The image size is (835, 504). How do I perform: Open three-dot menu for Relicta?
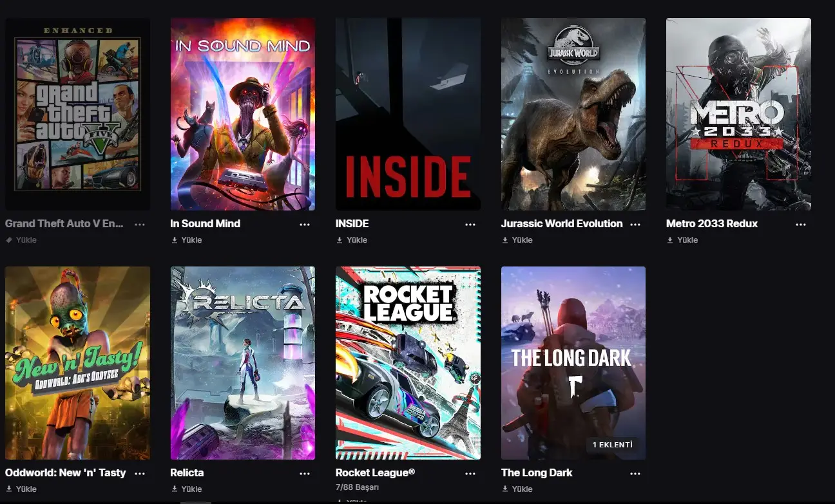pos(305,473)
